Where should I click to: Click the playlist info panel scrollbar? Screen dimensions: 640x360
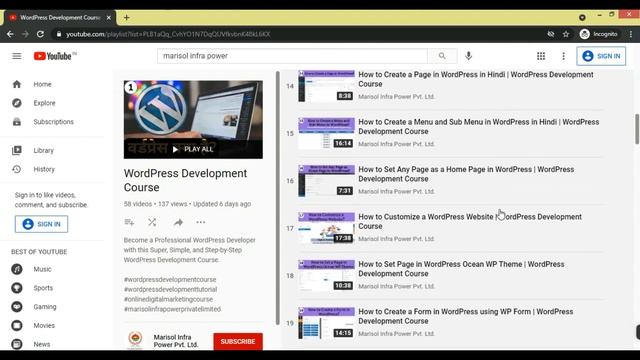point(278,198)
